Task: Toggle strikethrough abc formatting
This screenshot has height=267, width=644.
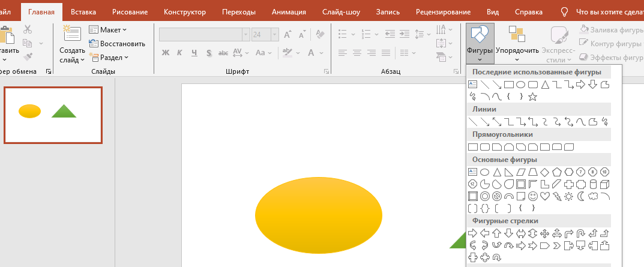Action: coord(223,53)
